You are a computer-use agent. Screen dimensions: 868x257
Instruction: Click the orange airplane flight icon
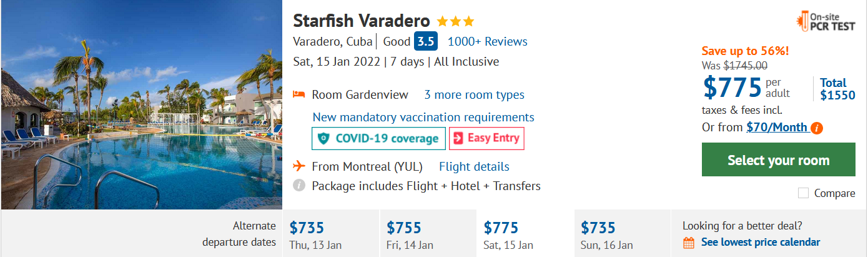299,166
